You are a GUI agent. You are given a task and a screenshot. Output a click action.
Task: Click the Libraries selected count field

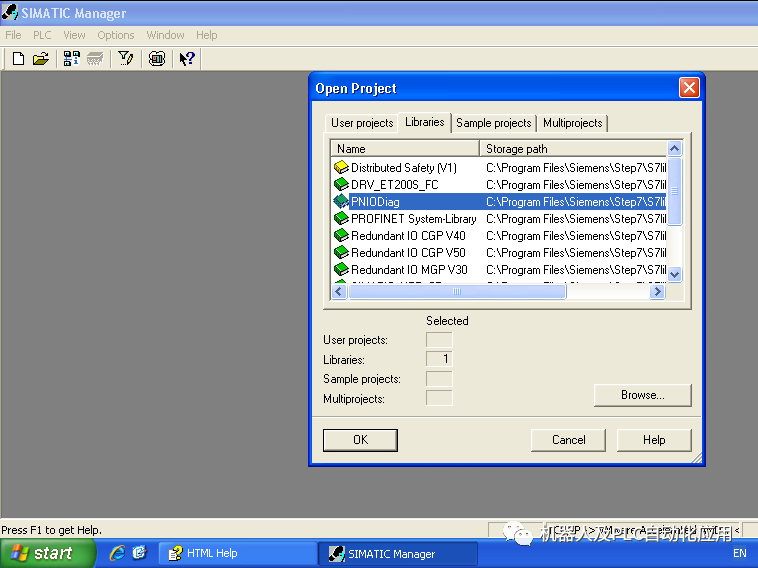[x=439, y=359]
